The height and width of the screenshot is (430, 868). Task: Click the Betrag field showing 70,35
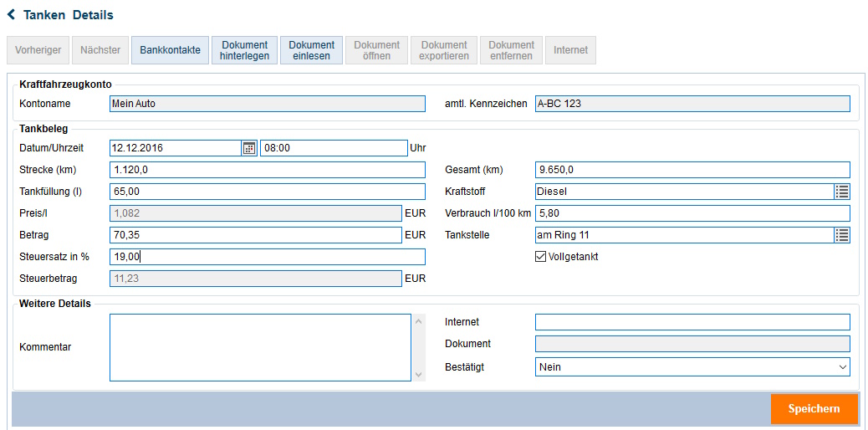coord(256,235)
